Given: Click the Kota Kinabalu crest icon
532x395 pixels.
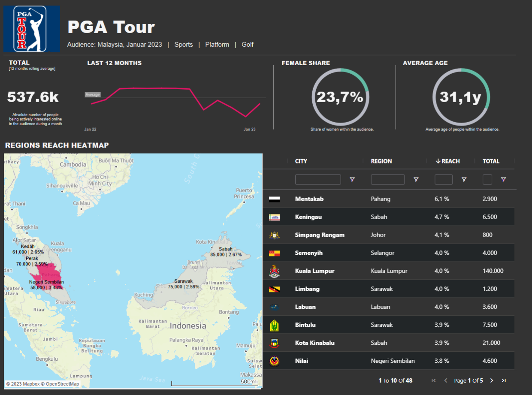Looking at the screenshot, I should tap(275, 343).
